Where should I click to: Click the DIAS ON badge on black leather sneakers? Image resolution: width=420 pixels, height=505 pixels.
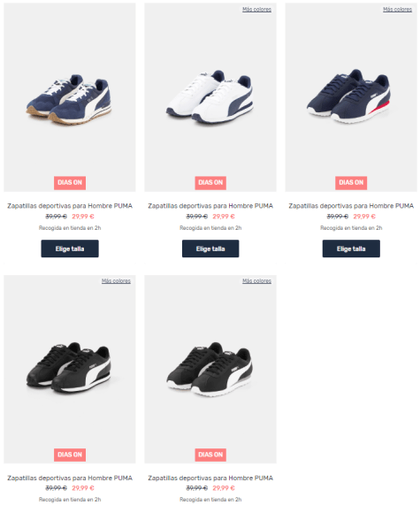(x=70, y=455)
